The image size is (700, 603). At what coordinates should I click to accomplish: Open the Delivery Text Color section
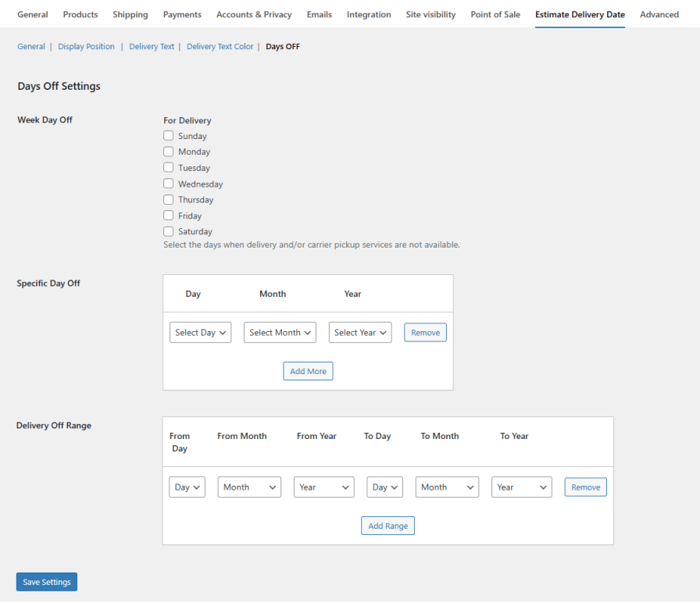(x=220, y=46)
